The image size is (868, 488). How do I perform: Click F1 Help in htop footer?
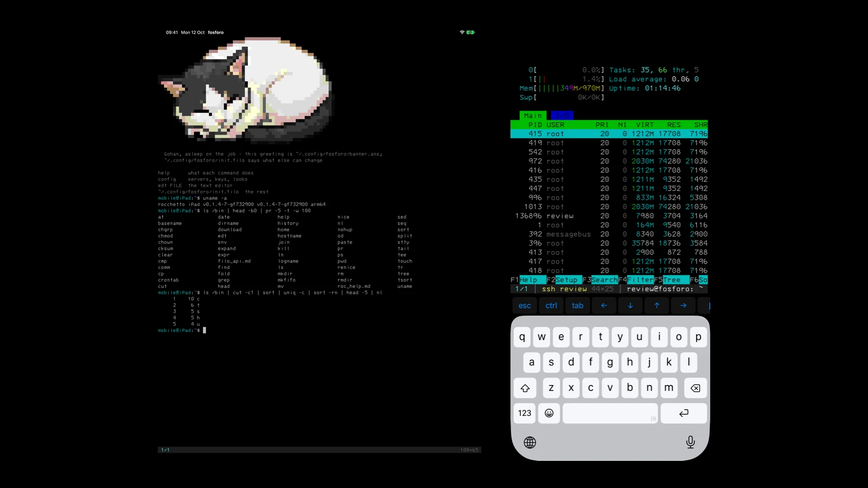point(528,280)
